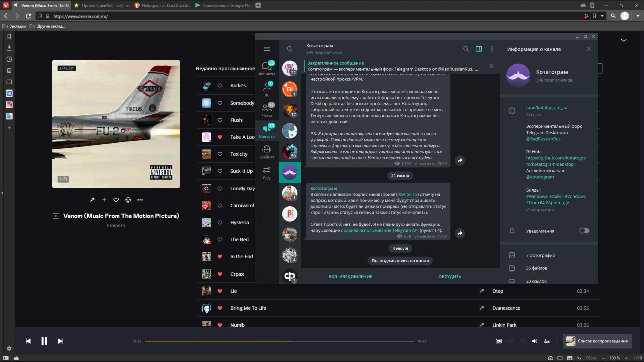644x362 pixels.
Task: Toggle the channel info side panel icon
Action: (x=479, y=49)
